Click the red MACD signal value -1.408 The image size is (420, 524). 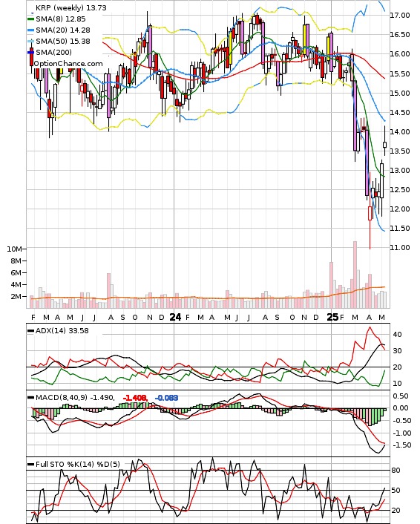(135, 398)
